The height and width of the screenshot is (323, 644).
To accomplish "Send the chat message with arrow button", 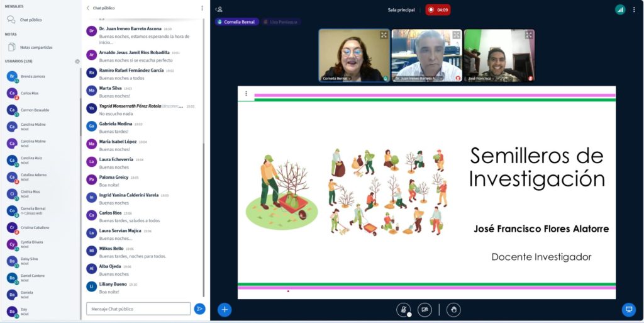I will click(x=199, y=309).
